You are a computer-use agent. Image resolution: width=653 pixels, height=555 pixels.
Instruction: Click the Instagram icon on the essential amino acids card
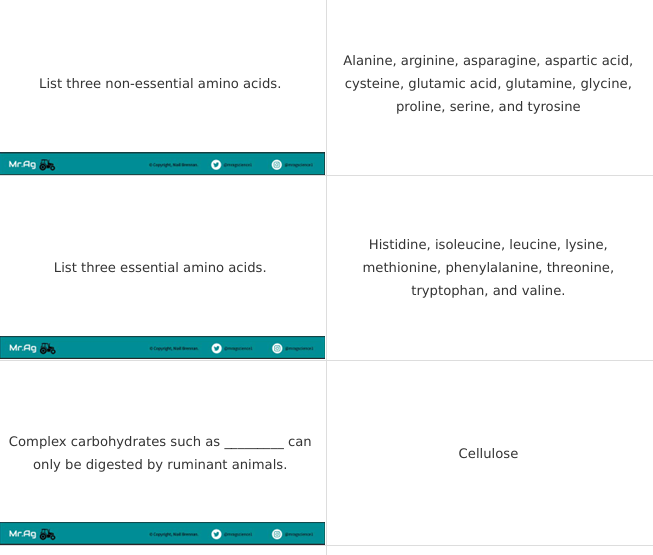coord(277,348)
